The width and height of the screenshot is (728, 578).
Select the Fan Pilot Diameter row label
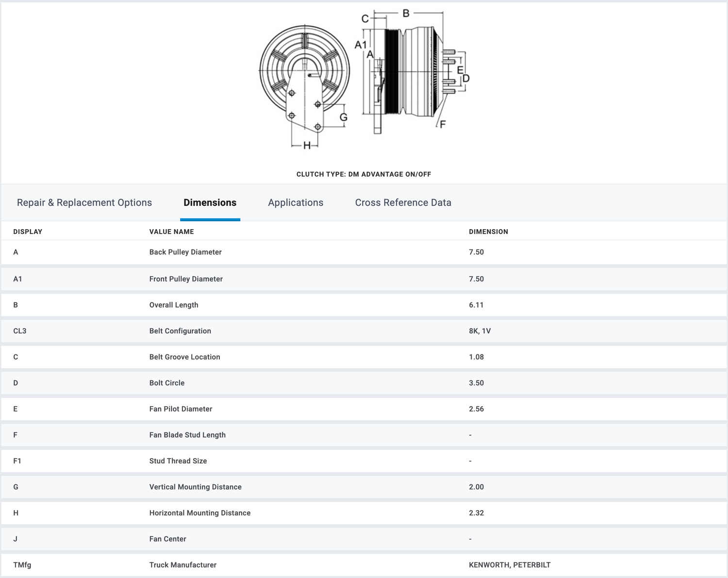[181, 409]
